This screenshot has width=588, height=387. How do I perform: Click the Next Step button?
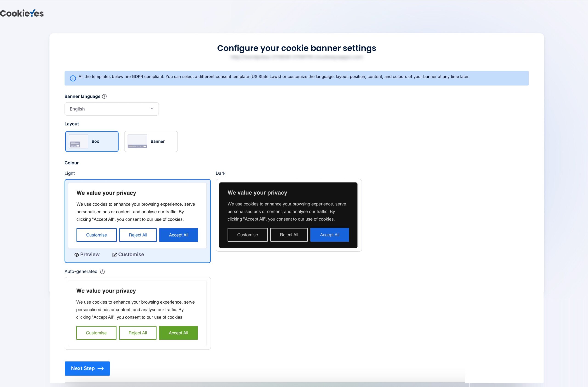click(x=88, y=368)
